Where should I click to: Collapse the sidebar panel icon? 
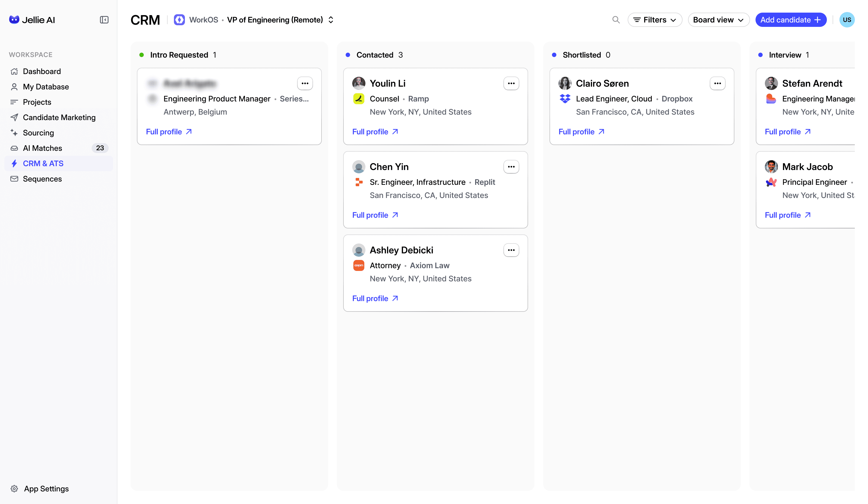[x=104, y=20]
